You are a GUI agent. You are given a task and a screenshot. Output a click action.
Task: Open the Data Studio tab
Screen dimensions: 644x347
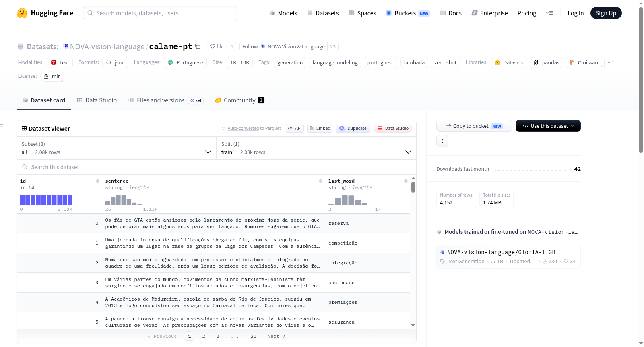pos(97,100)
